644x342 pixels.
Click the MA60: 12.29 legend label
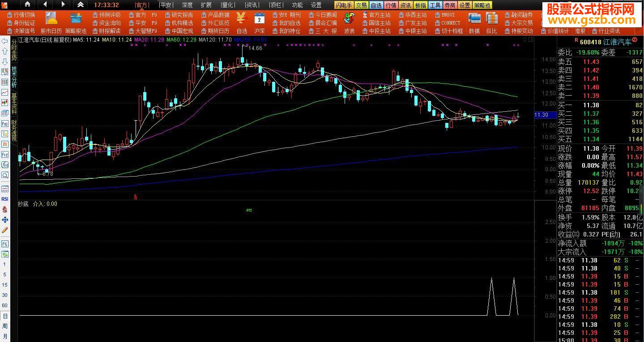point(181,40)
